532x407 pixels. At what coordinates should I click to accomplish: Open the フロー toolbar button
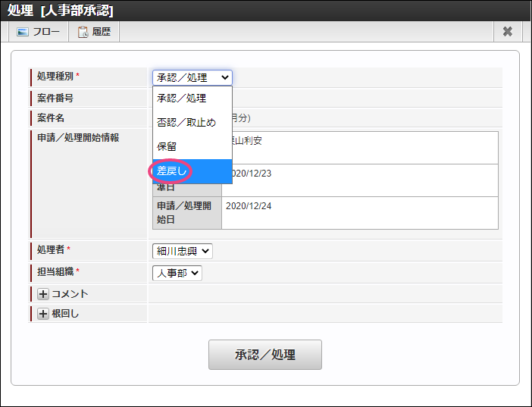[39, 32]
